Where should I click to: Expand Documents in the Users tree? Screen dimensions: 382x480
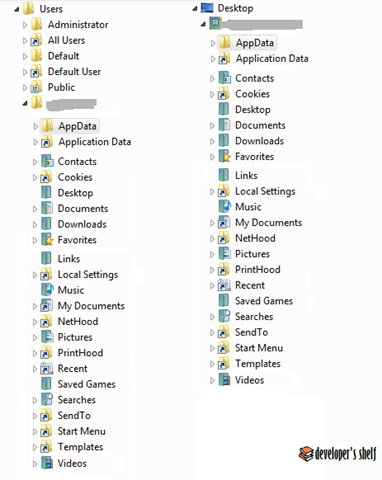click(35, 209)
